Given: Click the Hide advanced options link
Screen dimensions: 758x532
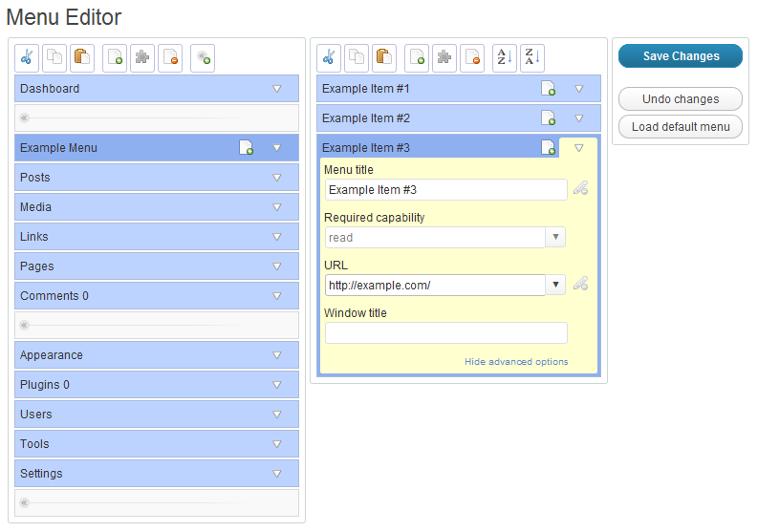Looking at the screenshot, I should pyautogui.click(x=516, y=362).
